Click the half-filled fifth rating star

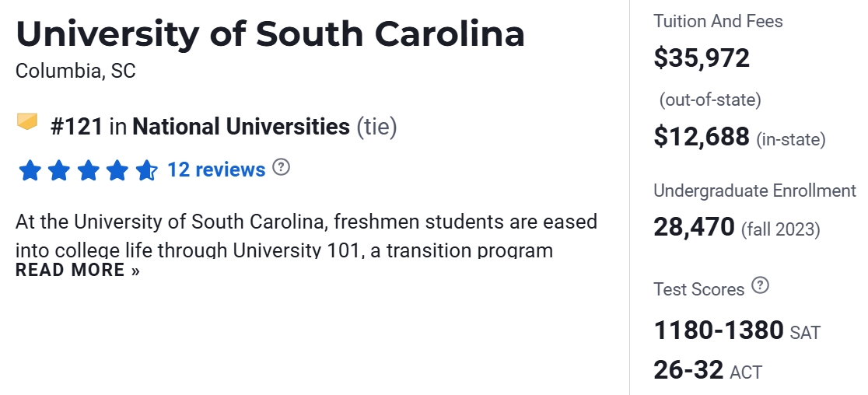(146, 170)
